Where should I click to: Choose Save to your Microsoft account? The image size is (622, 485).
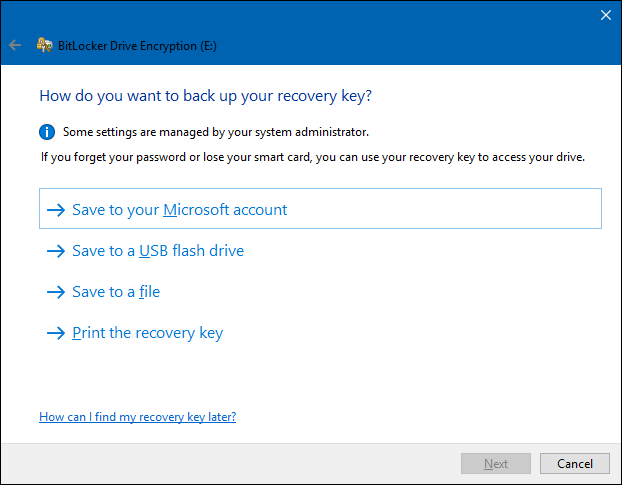pos(180,210)
